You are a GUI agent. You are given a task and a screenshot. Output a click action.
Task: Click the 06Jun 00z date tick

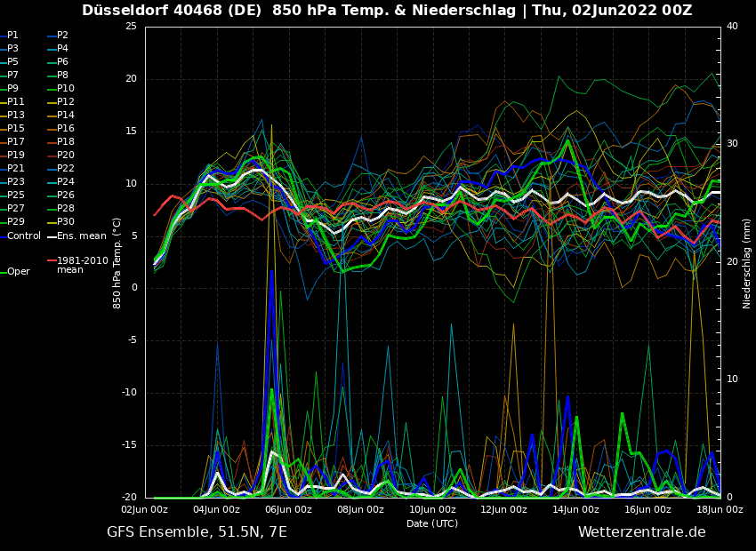[288, 509]
